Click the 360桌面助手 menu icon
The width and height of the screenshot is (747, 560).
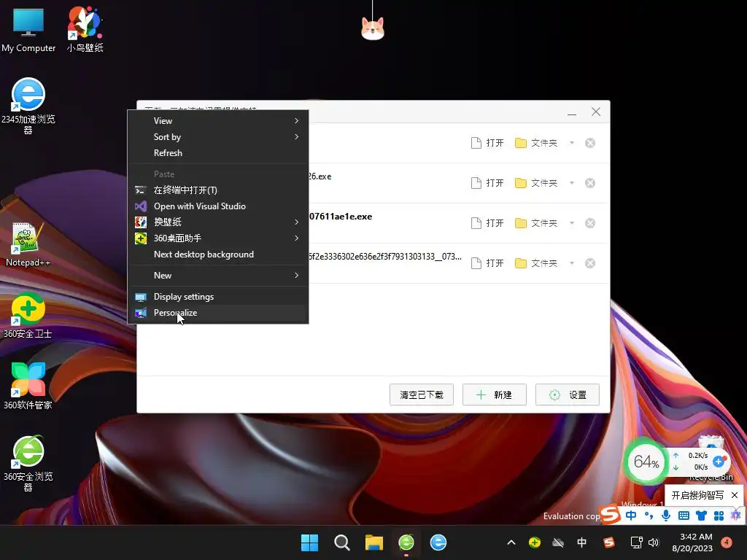coord(141,238)
